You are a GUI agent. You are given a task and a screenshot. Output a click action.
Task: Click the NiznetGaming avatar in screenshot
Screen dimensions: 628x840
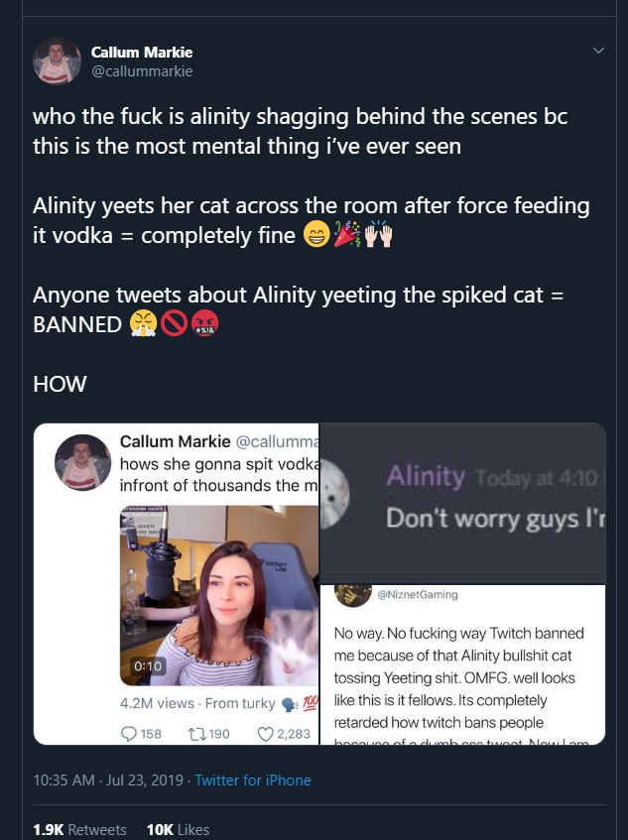coord(352,595)
